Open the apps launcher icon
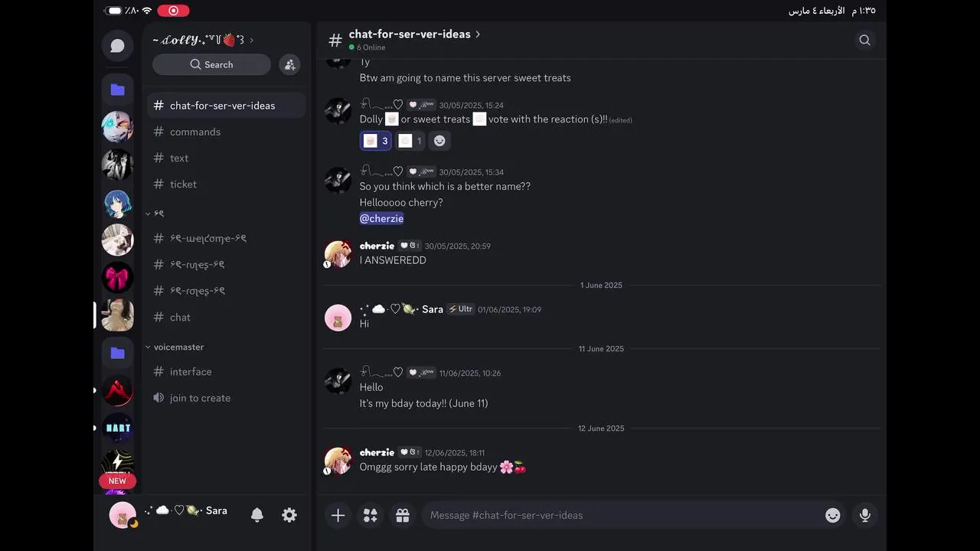 (371, 515)
